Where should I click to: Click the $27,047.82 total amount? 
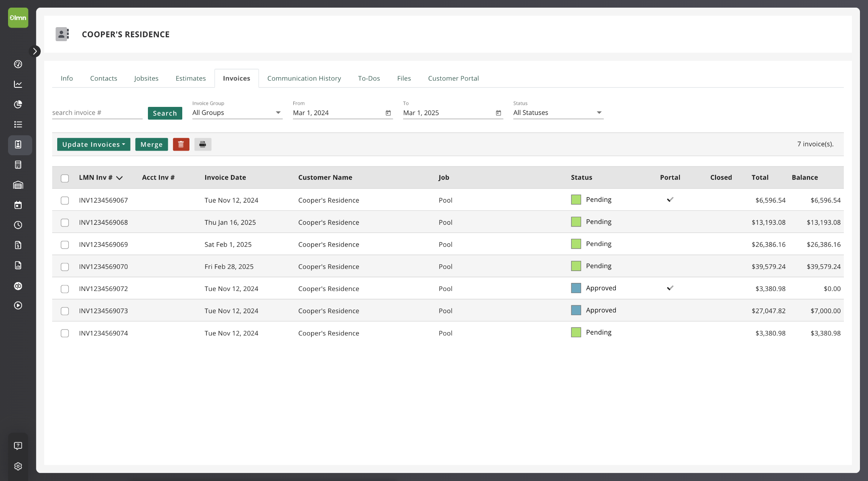pyautogui.click(x=768, y=311)
